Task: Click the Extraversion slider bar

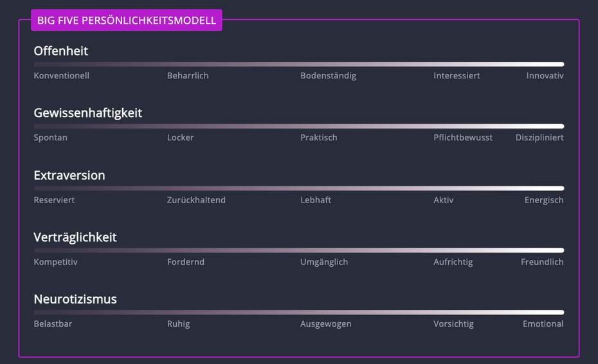Action: pyautogui.click(x=299, y=188)
